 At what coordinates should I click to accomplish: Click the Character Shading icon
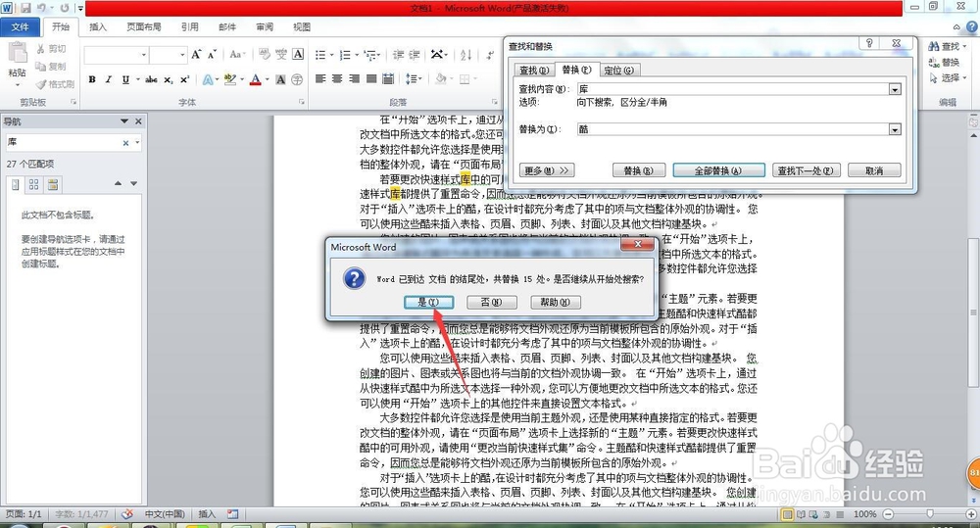coord(280,79)
